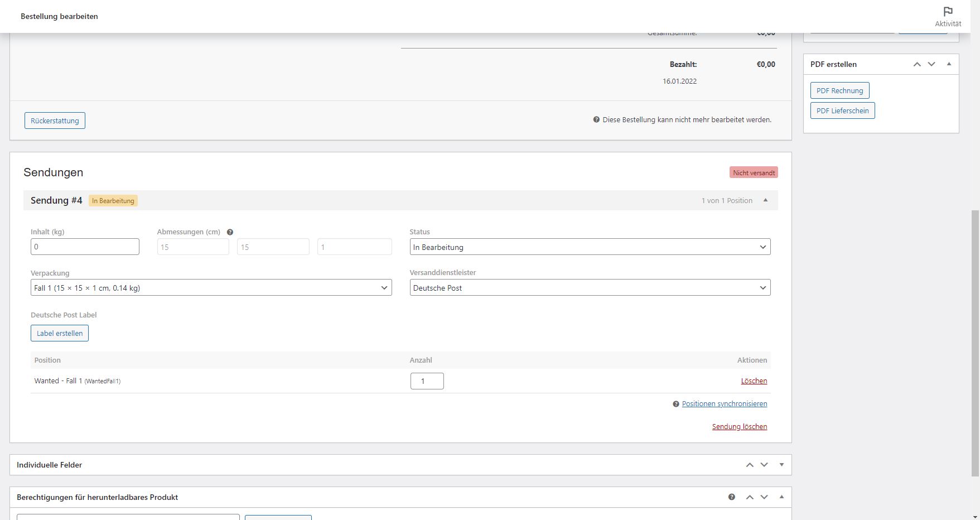
Task: Expand the Individuelle Felder panel
Action: point(781,465)
